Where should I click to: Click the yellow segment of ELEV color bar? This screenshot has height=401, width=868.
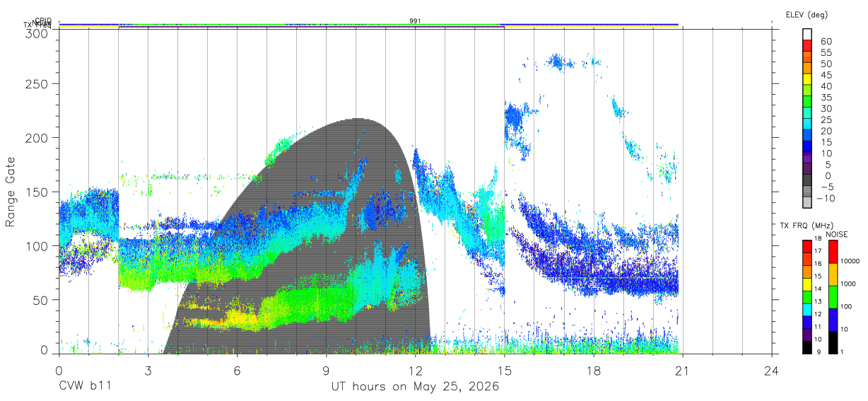807,79
